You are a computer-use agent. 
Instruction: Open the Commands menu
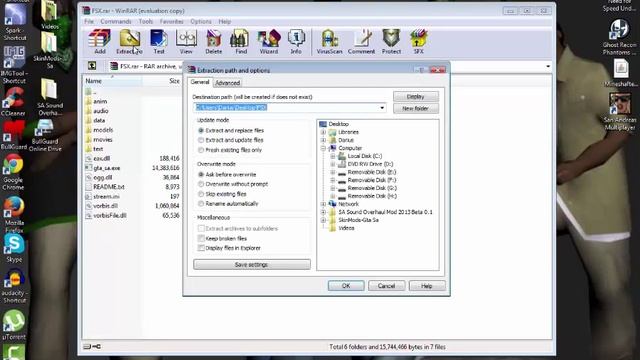[116, 21]
